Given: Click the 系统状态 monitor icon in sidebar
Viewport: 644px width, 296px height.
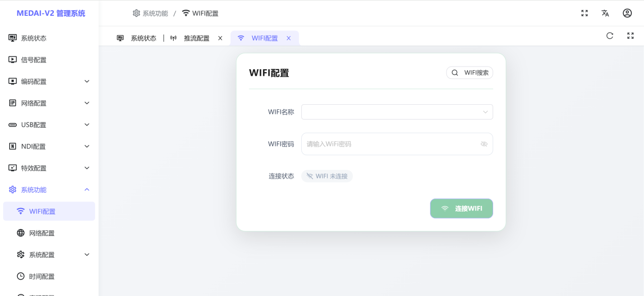Looking at the screenshot, I should 13,38.
